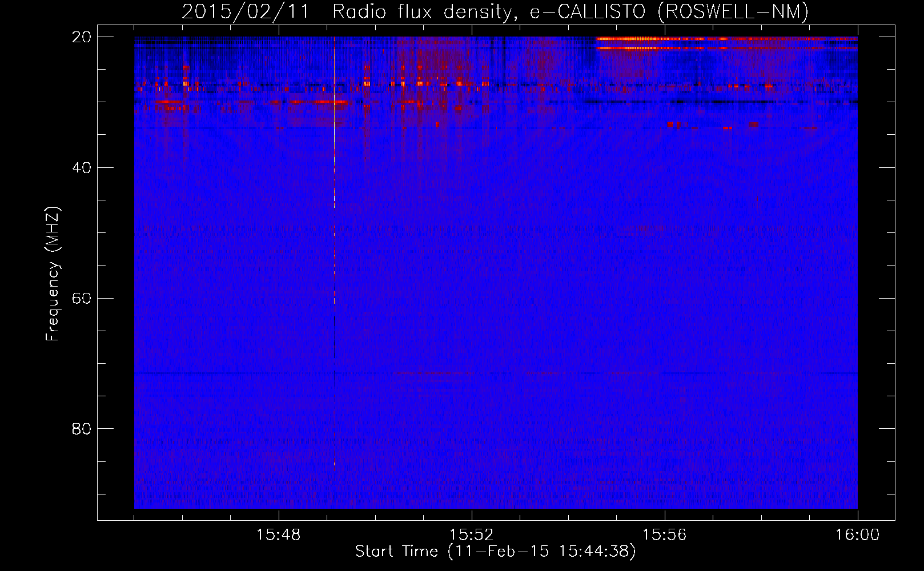This screenshot has height=571, width=924.
Task: Click the 'Frequency (MHZ)' y-axis label
Action: point(53,274)
